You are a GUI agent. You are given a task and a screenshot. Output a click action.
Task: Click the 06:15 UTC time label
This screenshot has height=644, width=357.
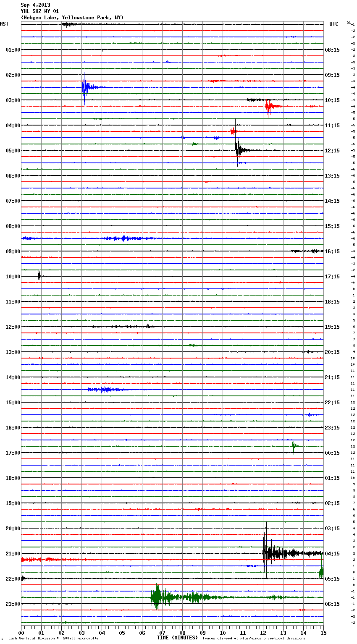click(x=332, y=604)
